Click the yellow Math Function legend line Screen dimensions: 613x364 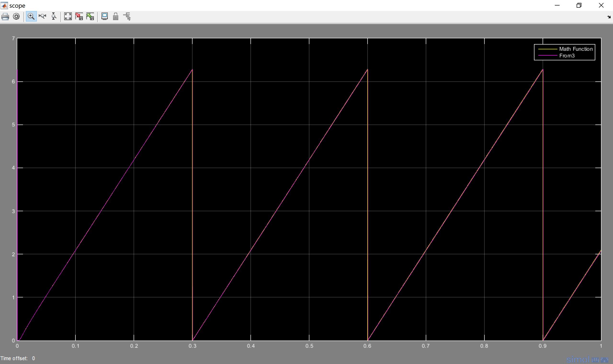click(x=548, y=49)
